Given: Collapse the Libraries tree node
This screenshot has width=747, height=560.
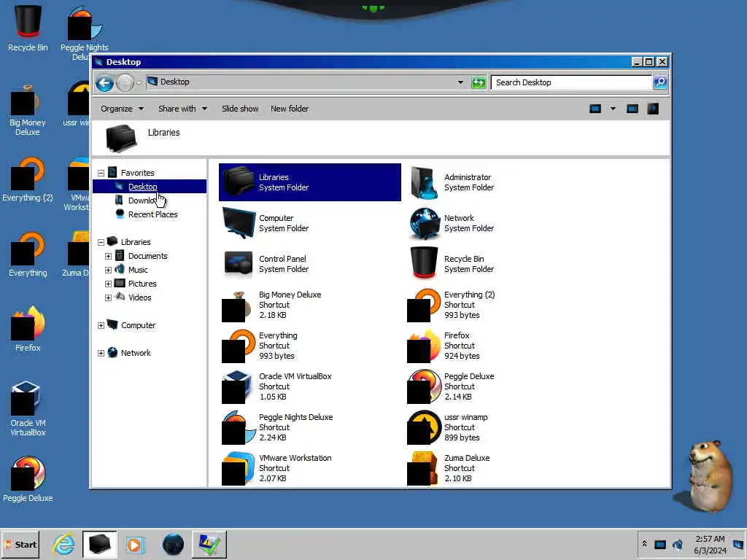Looking at the screenshot, I should [x=101, y=242].
